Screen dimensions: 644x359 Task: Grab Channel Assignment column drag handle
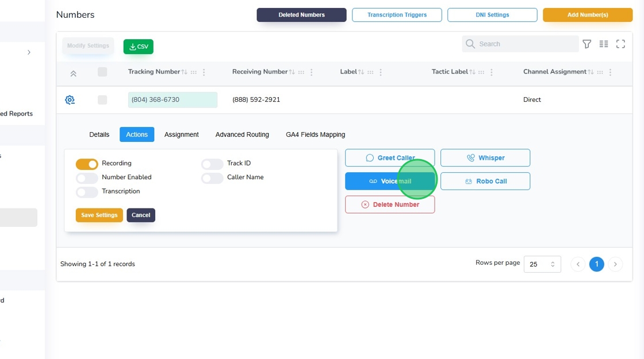(x=600, y=72)
